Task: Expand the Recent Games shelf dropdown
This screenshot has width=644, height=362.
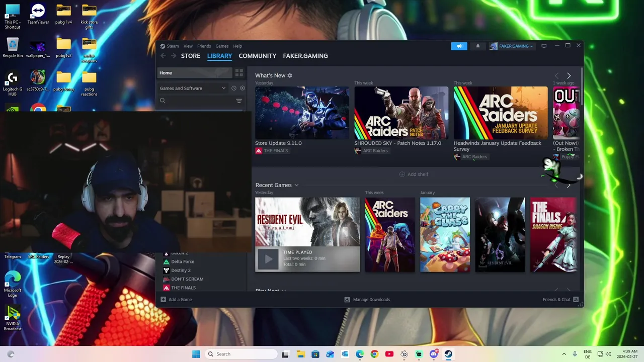Action: click(296, 186)
